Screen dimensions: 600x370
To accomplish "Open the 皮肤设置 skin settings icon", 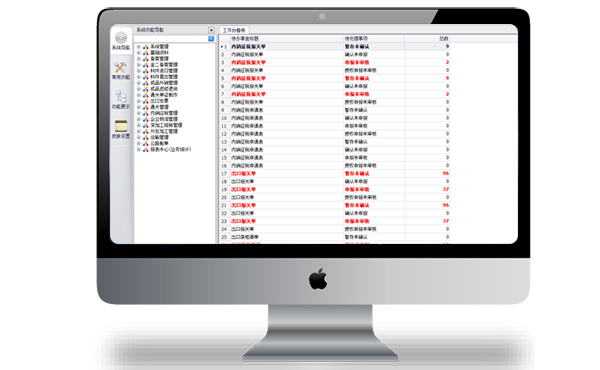I will [121, 126].
